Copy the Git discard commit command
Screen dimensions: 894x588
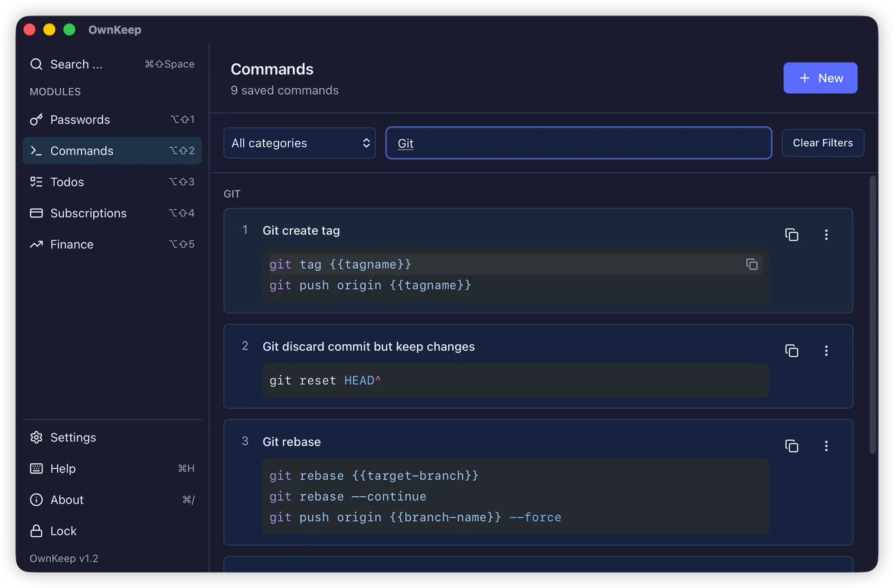pyautogui.click(x=791, y=351)
